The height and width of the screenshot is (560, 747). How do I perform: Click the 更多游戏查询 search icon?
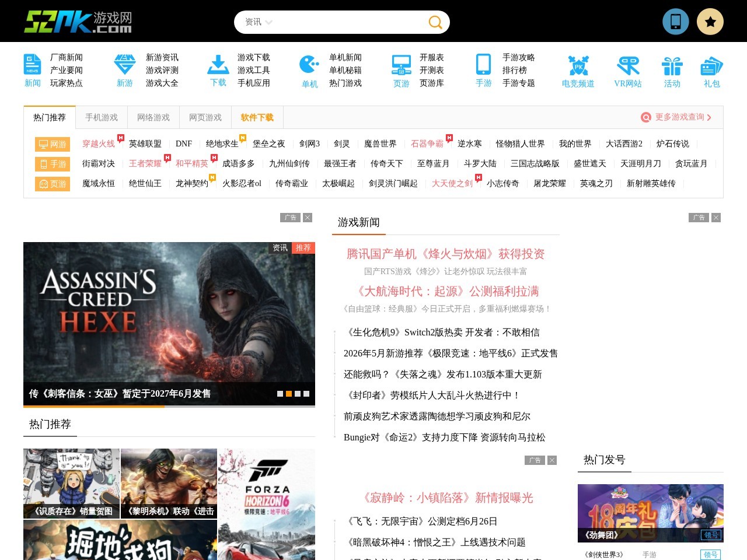coord(646,117)
